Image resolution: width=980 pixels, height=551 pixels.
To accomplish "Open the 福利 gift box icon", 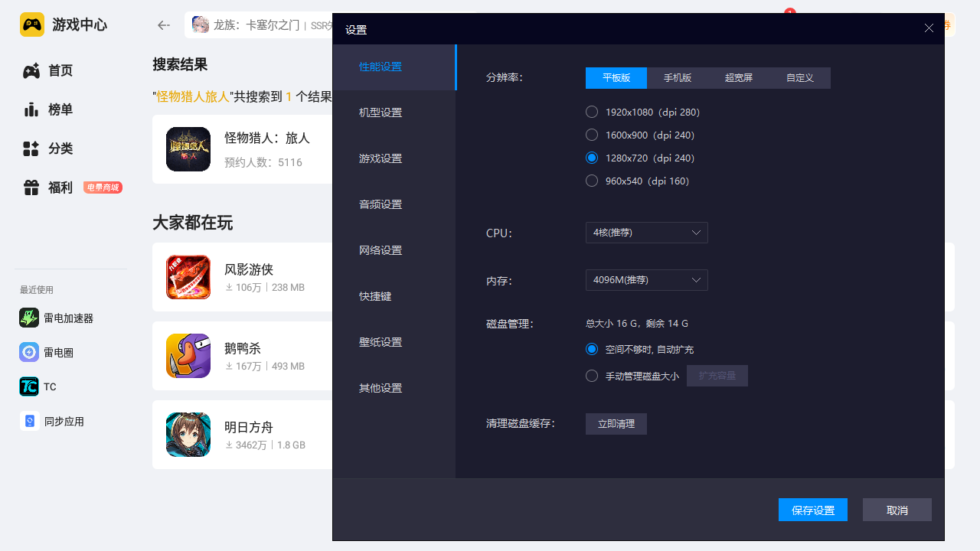I will (x=31, y=187).
